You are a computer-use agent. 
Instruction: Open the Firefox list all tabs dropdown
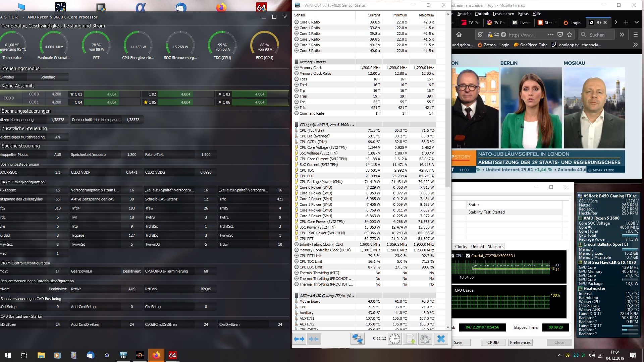[636, 22]
